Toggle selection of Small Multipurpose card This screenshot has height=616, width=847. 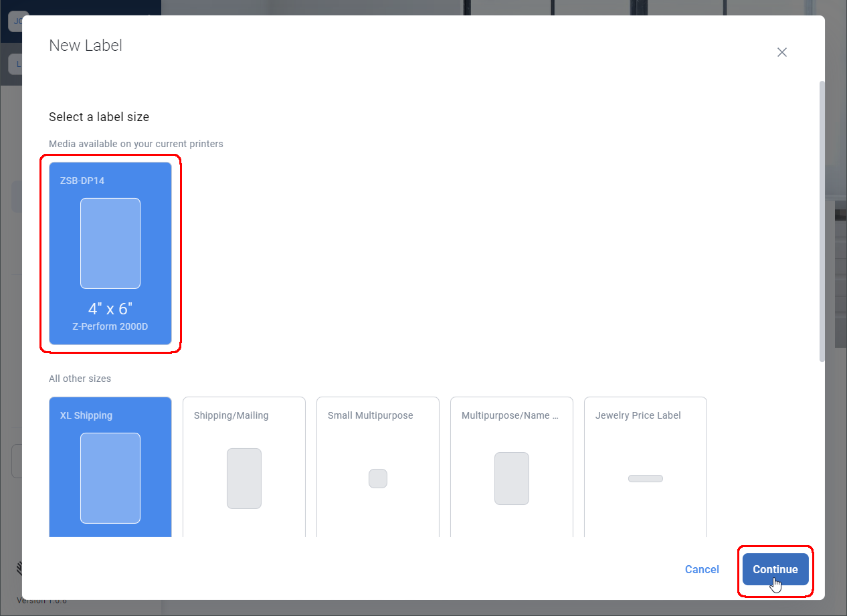point(377,468)
